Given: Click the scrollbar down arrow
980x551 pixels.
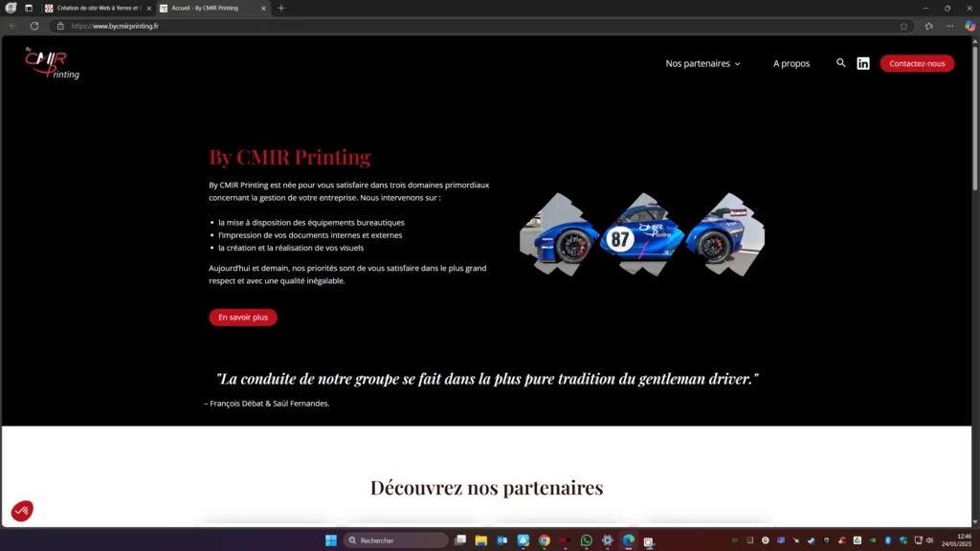Looking at the screenshot, I should tap(975, 522).
